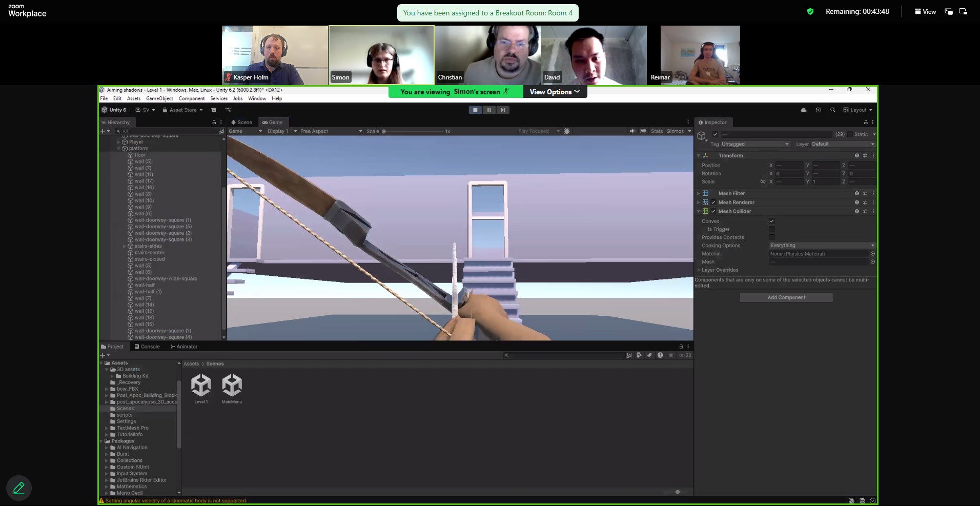The width and height of the screenshot is (980, 506).
Task: Expand the Mesh Filter component
Action: [x=699, y=193]
